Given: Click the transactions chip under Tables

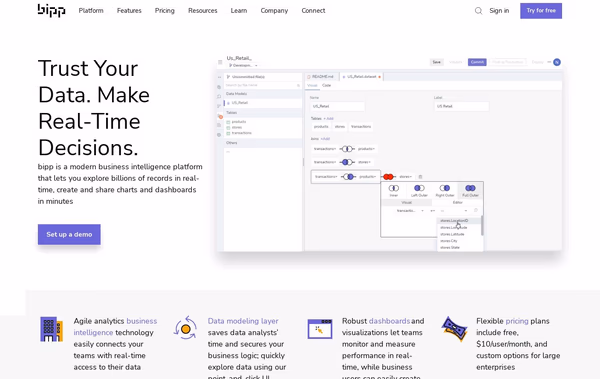Looking at the screenshot, I should point(361,126).
